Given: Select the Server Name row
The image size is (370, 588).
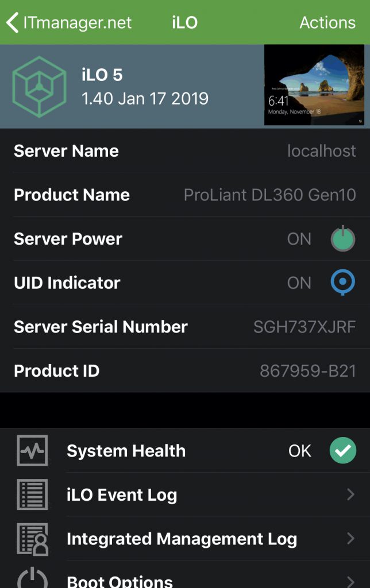Looking at the screenshot, I should (x=185, y=151).
